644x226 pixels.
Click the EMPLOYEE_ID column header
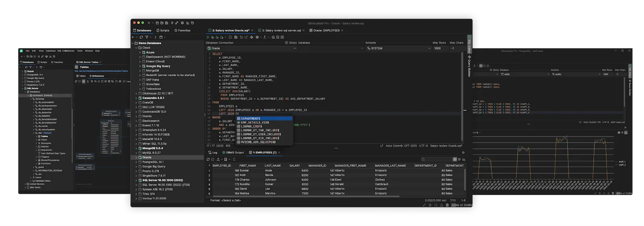click(222, 166)
